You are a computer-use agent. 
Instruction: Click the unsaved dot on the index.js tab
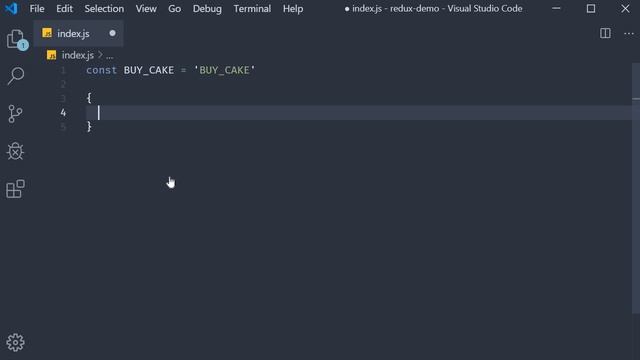112,33
